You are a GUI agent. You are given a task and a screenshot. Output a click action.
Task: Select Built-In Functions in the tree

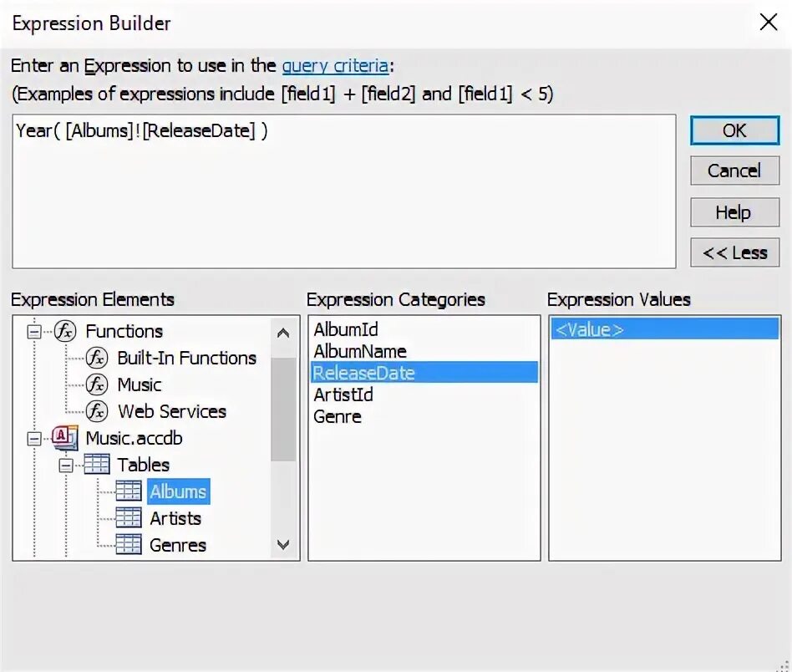(x=186, y=359)
